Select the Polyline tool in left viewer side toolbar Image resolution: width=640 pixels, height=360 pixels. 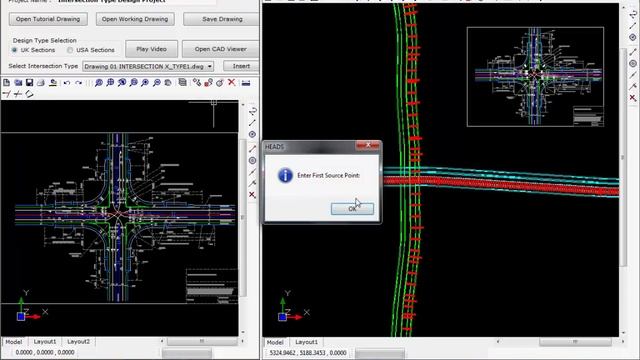coord(252,111)
